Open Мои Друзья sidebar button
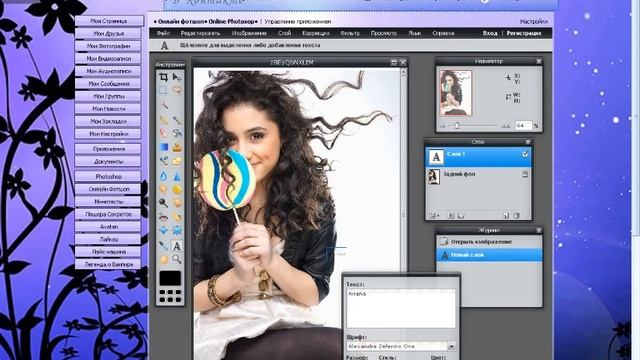 click(108, 33)
